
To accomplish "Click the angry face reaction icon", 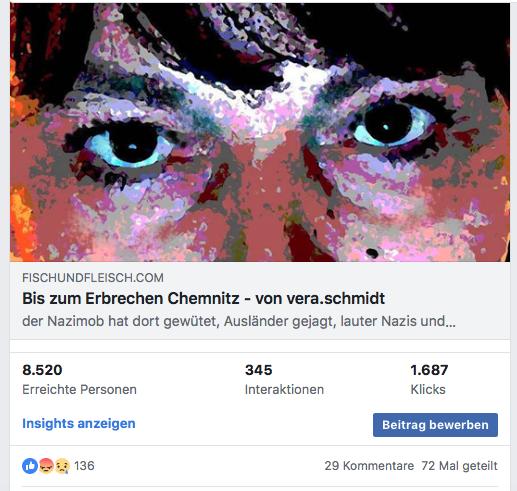I will pos(46,466).
